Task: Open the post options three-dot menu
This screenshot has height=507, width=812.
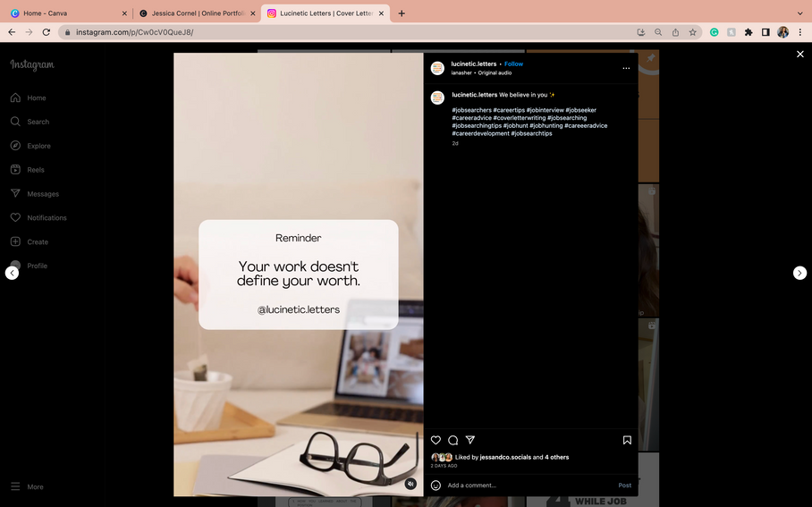Action: 626,68
